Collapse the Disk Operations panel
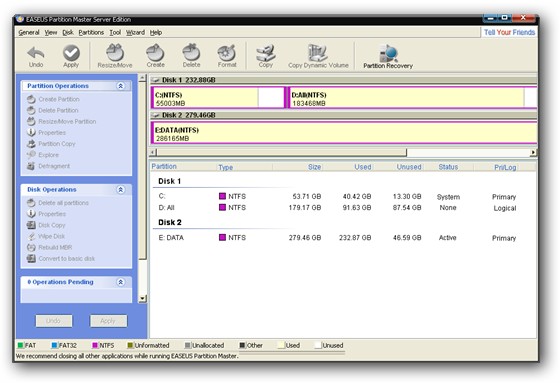The image size is (560, 383). pyautogui.click(x=121, y=189)
